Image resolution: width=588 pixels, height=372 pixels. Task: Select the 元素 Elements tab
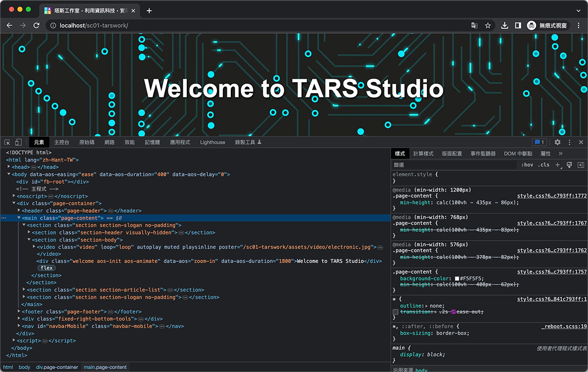(39, 142)
